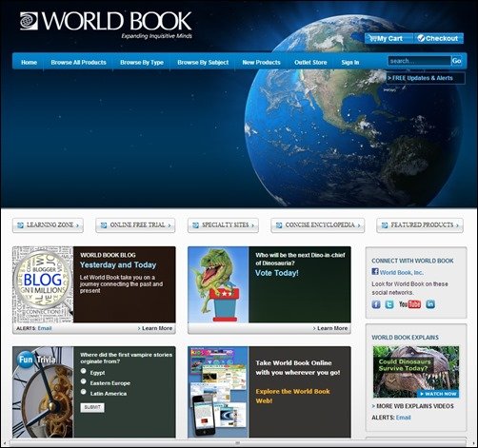Open the Featured Products button
The image size is (478, 448).
pos(420,225)
